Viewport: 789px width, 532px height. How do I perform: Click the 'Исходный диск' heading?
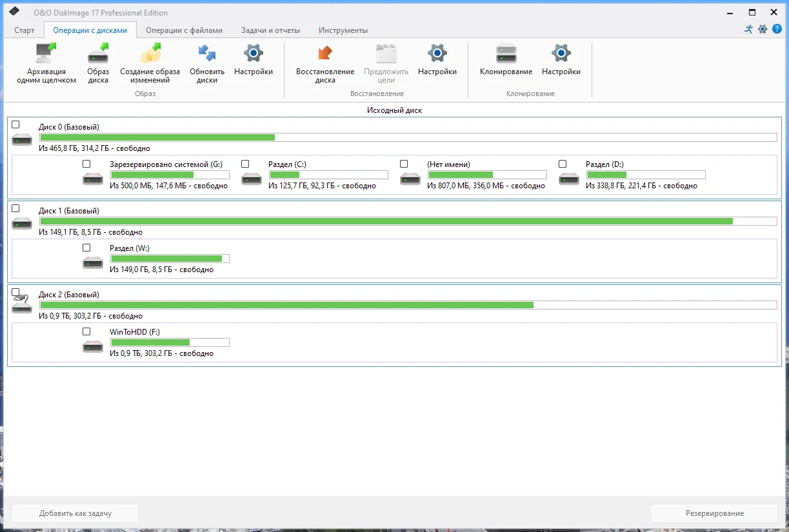pos(394,110)
